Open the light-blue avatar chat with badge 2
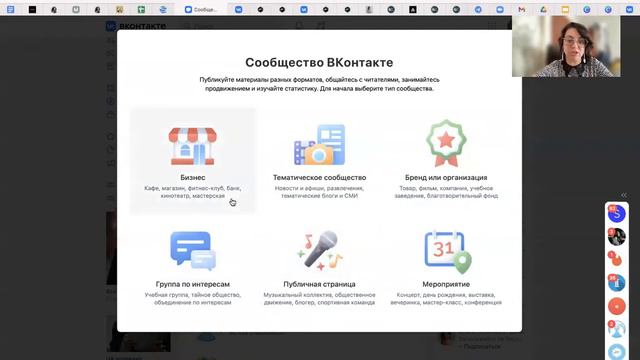The image size is (640, 360). point(616,329)
